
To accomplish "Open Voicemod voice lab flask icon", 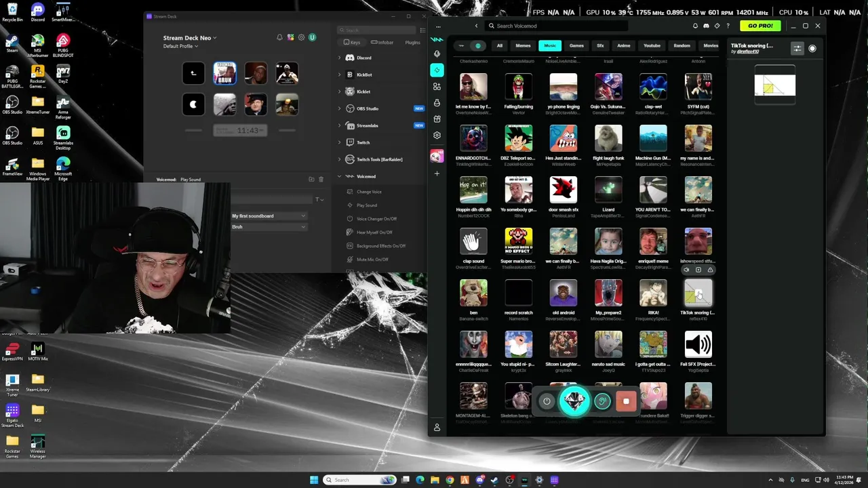I will click(437, 102).
